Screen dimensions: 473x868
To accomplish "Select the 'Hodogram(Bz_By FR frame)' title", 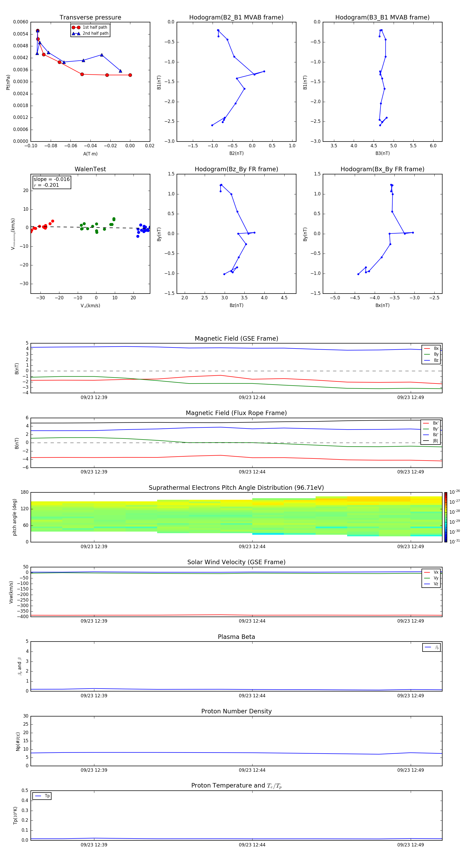I will point(236,169).
